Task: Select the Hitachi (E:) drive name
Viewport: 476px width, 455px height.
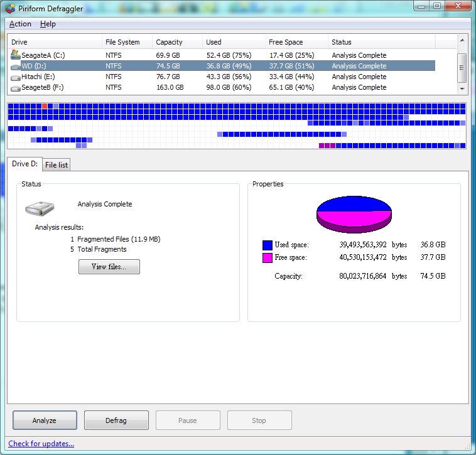Action: coord(38,77)
